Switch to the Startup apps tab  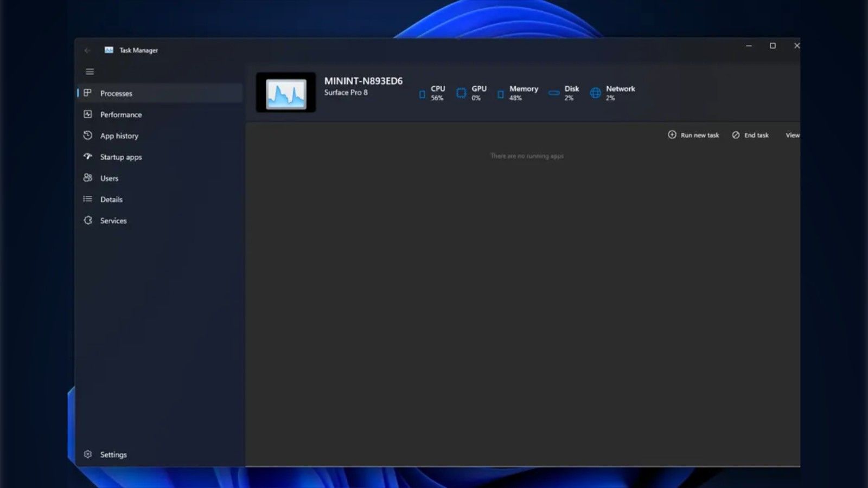coord(120,157)
